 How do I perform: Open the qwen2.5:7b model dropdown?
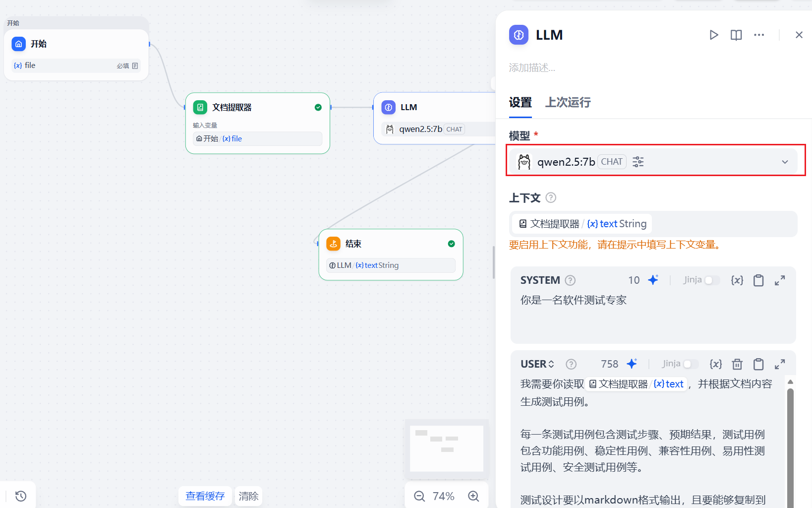coord(785,161)
